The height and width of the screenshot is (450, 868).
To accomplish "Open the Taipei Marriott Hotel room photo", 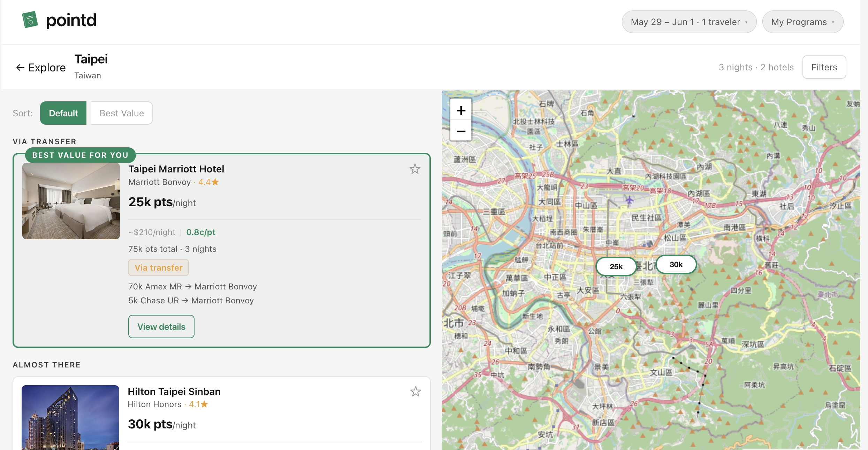I will tap(71, 201).
